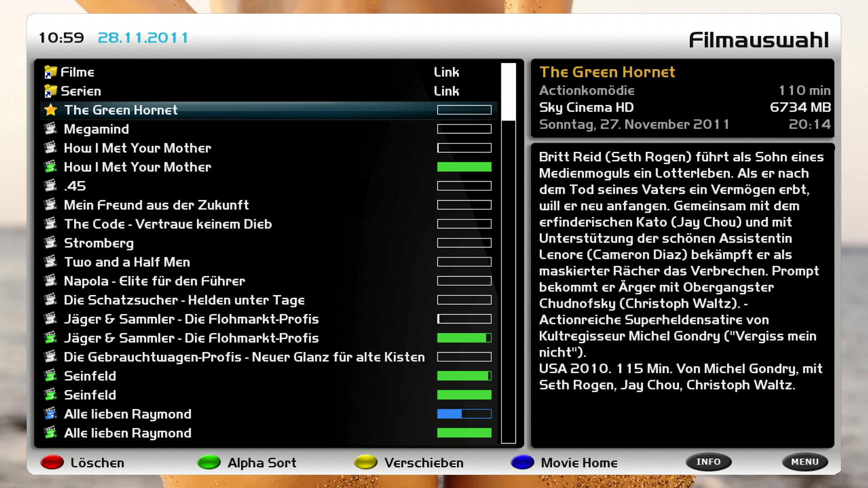Image resolution: width=868 pixels, height=488 pixels.
Task: Click clapperboard icon next to Megamind
Action: coord(50,129)
